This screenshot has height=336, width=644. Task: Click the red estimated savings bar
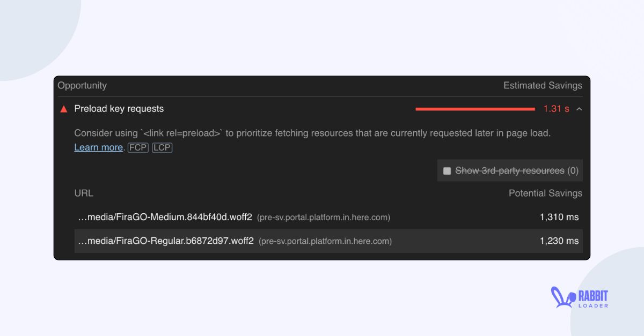[474, 108]
